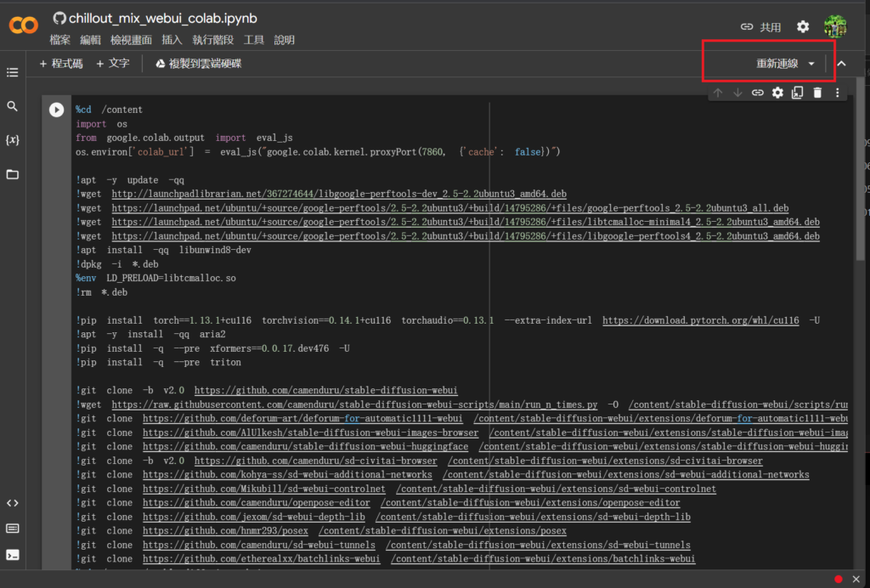Screen dimensions: 870x588
Task: Run the code cell with play button
Action: coord(56,110)
